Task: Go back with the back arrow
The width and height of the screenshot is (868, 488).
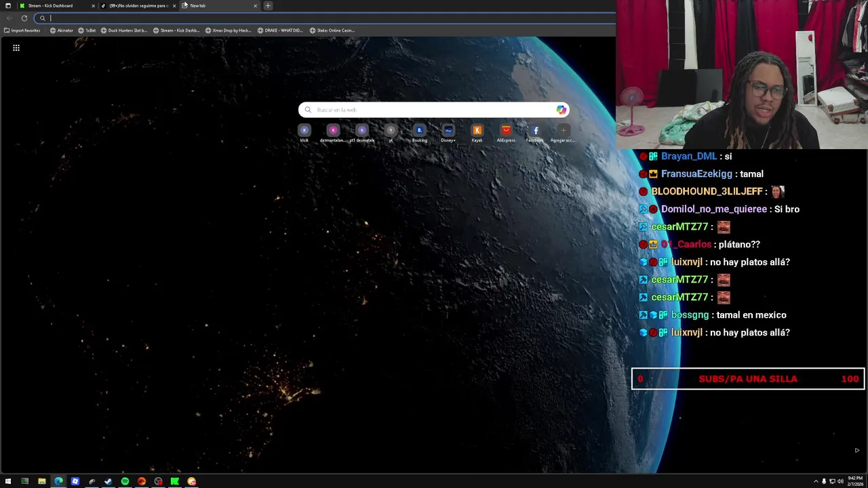Action: [x=9, y=18]
